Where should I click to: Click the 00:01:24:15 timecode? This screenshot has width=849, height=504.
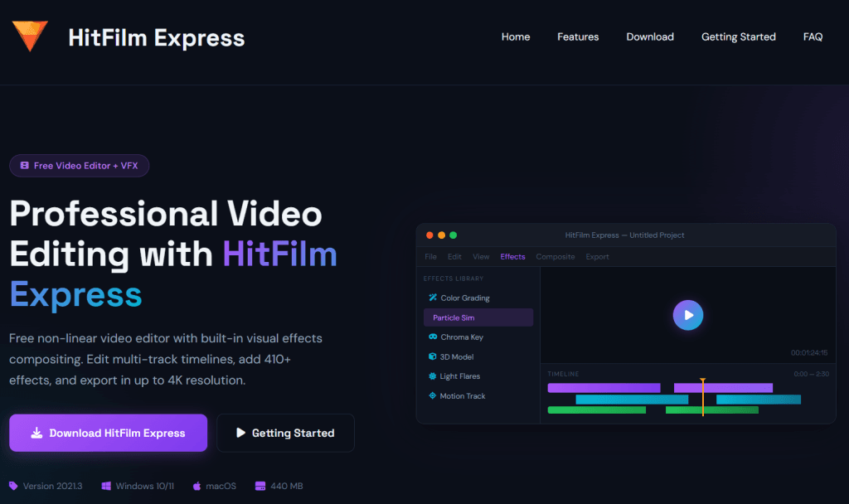[809, 352]
